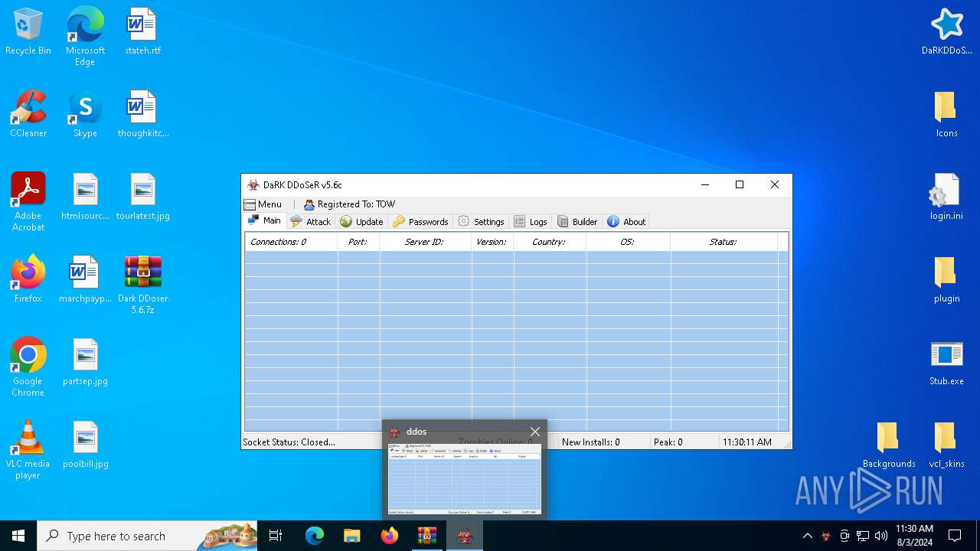Click the 11:30:11 AM status time
980x551 pixels.
747,442
